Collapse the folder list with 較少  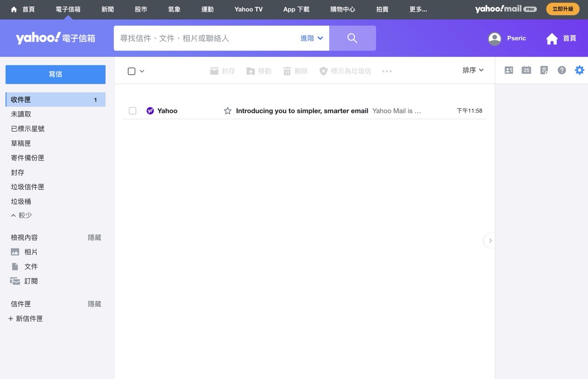[22, 215]
